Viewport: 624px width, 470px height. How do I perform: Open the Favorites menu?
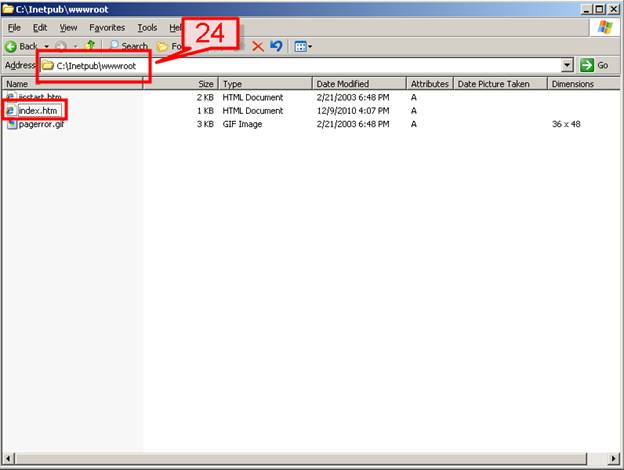(x=107, y=28)
